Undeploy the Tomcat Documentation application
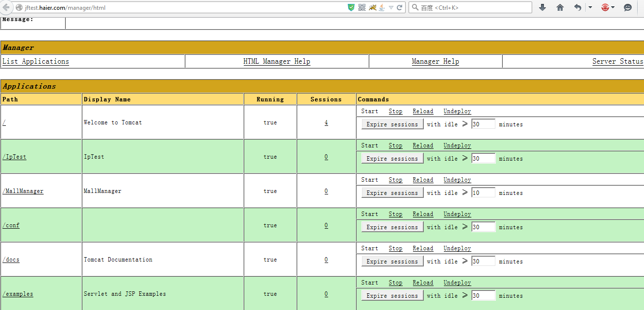 click(457, 248)
